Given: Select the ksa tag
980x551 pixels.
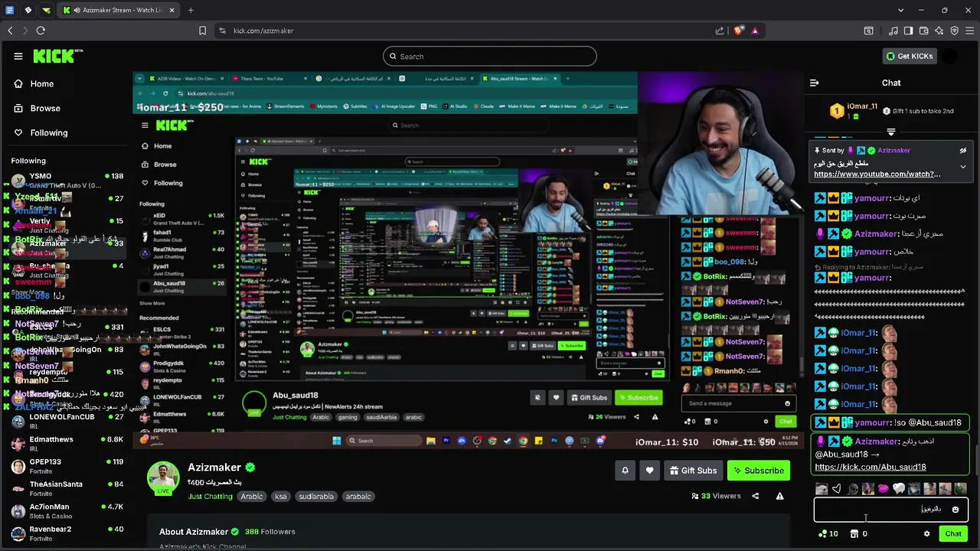Looking at the screenshot, I should [x=281, y=497].
